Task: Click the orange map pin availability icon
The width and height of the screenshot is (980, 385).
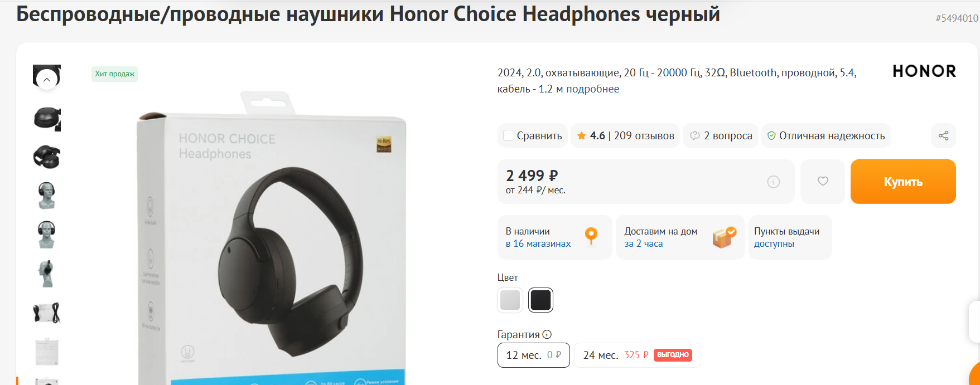Action: (x=591, y=236)
